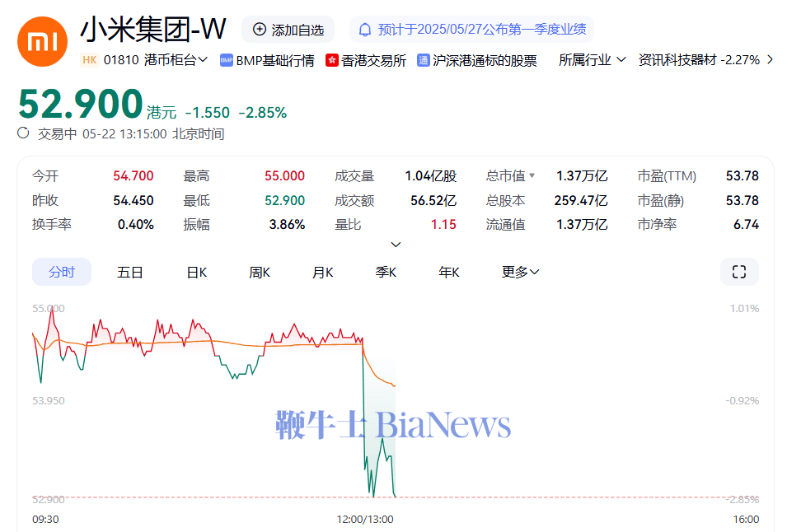Switch to the 季K chart tab
This screenshot has width=787, height=532.
pyautogui.click(x=386, y=273)
